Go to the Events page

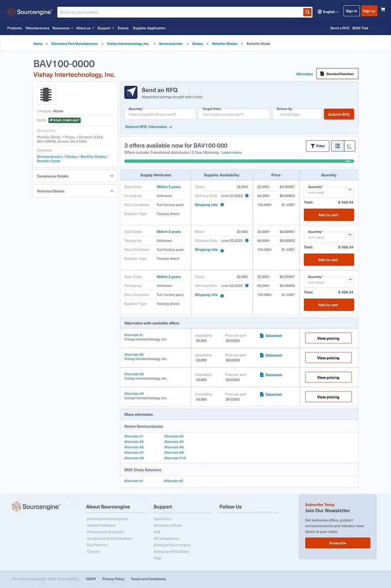123,28
